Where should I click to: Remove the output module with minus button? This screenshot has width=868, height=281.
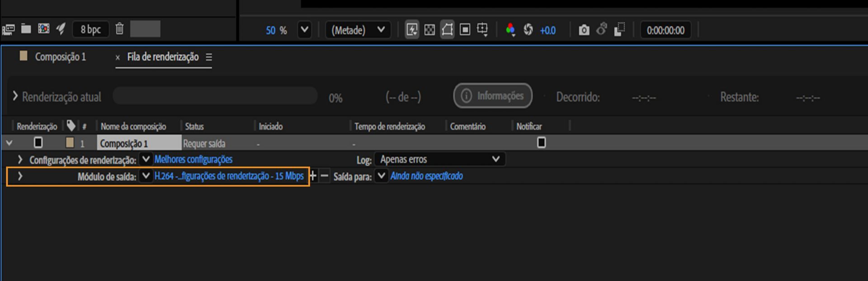[325, 176]
